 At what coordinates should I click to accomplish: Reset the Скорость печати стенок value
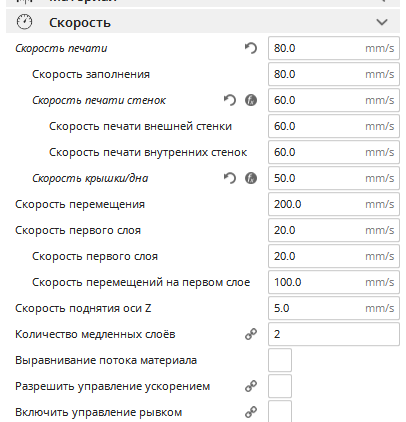click(230, 100)
